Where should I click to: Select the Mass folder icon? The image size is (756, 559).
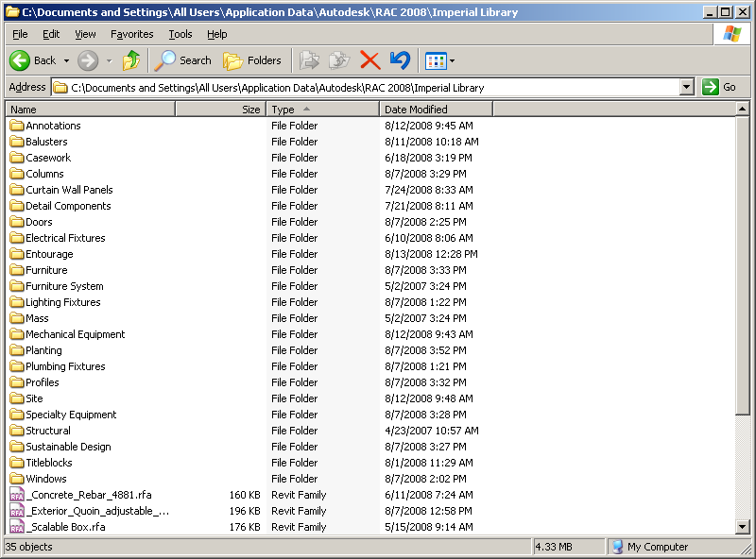(17, 318)
